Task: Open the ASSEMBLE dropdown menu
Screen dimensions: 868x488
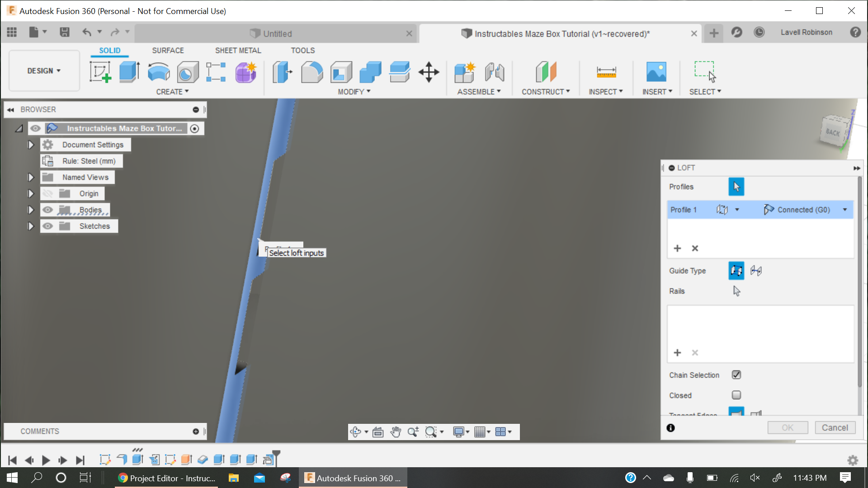Action: point(479,92)
